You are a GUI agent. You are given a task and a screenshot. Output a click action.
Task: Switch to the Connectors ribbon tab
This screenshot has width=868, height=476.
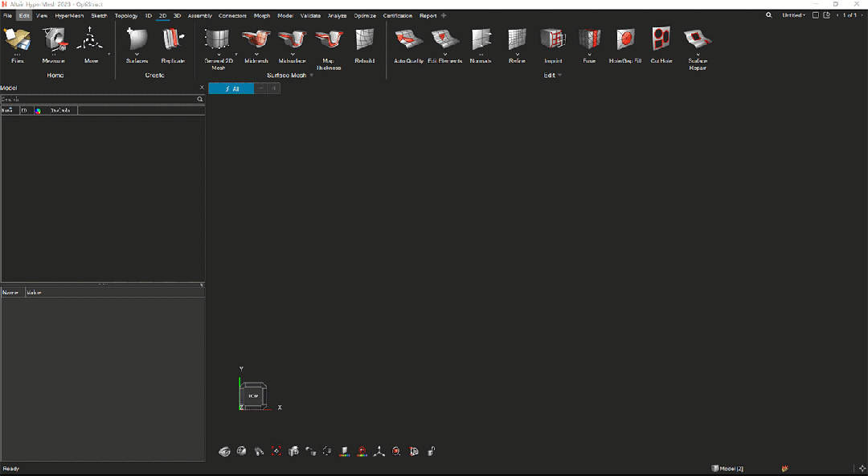click(232, 15)
